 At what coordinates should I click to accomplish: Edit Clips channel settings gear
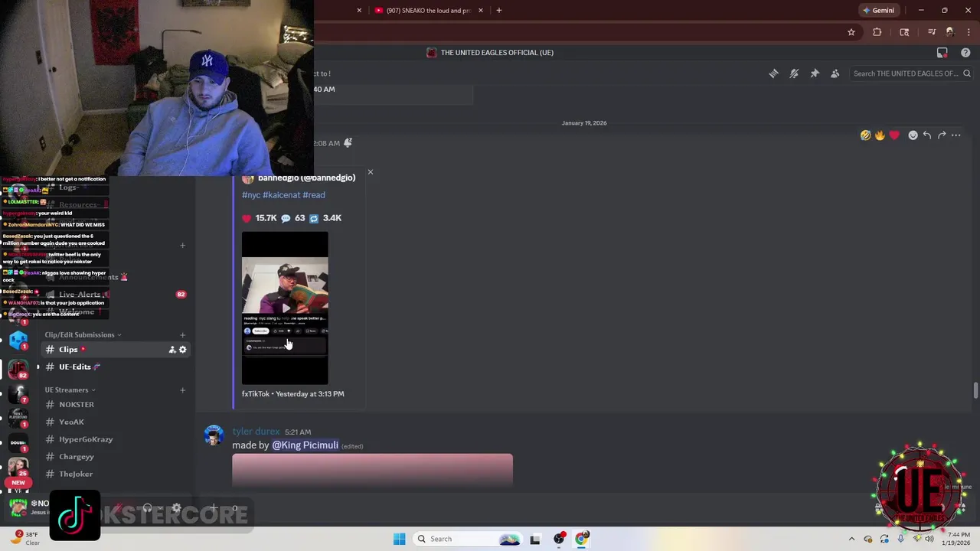click(x=182, y=350)
